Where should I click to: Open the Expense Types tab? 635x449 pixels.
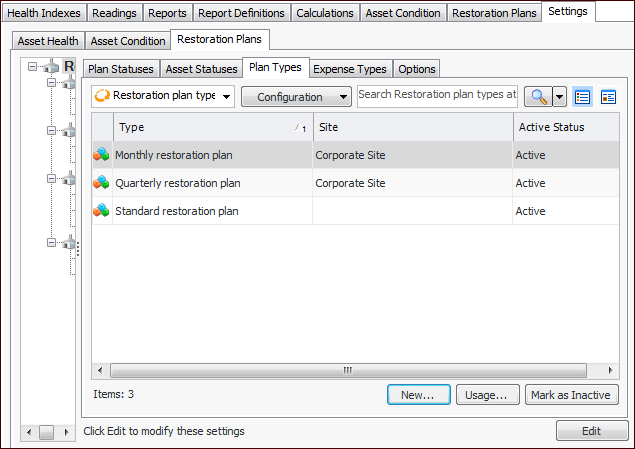pyautogui.click(x=349, y=69)
